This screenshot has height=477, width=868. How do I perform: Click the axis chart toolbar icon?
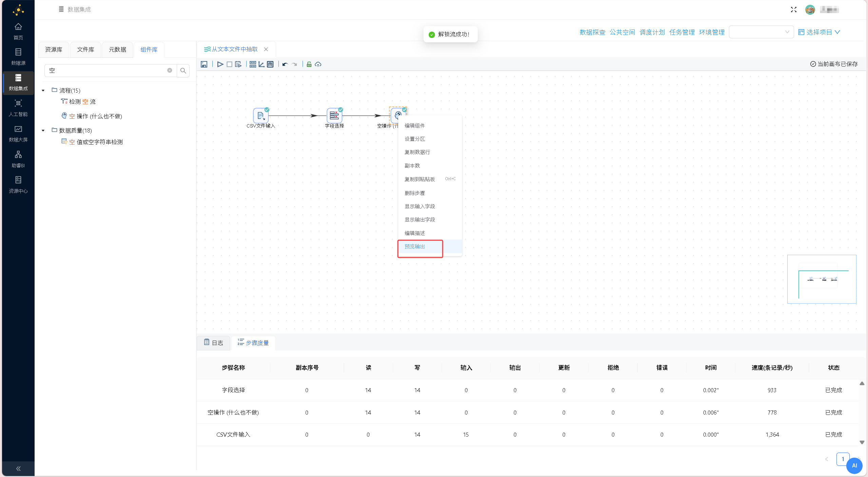261,64
